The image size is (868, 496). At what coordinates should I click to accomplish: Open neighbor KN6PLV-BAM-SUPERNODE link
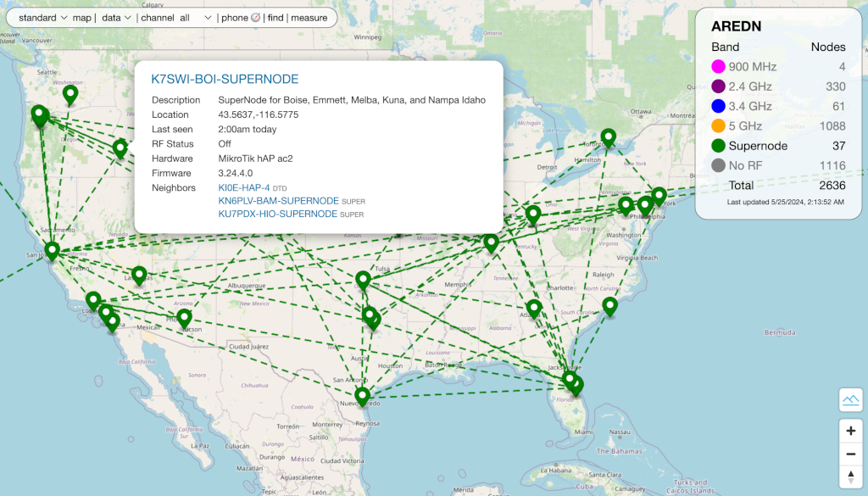click(278, 200)
